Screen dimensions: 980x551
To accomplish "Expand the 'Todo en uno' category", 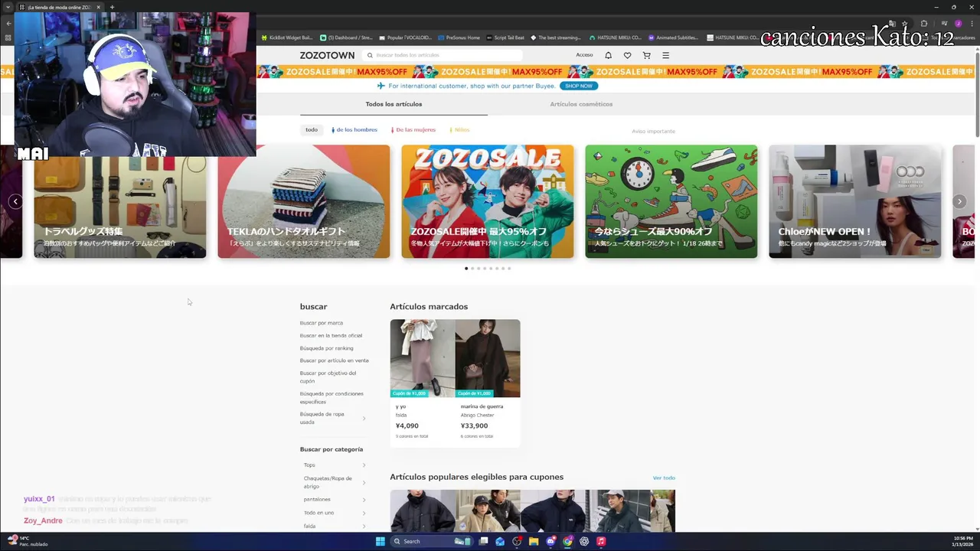I will click(x=364, y=513).
